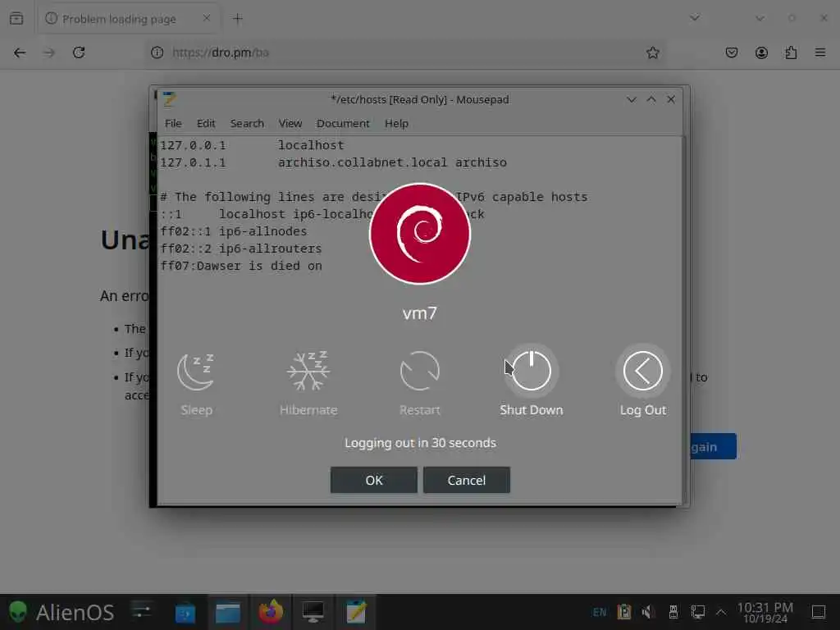Click the Debian swirl user avatar

pos(419,234)
